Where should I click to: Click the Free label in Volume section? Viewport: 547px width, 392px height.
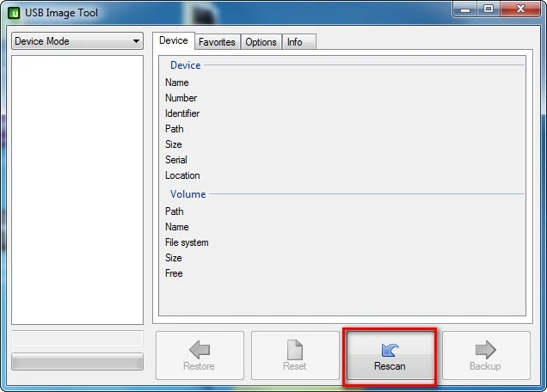[174, 273]
